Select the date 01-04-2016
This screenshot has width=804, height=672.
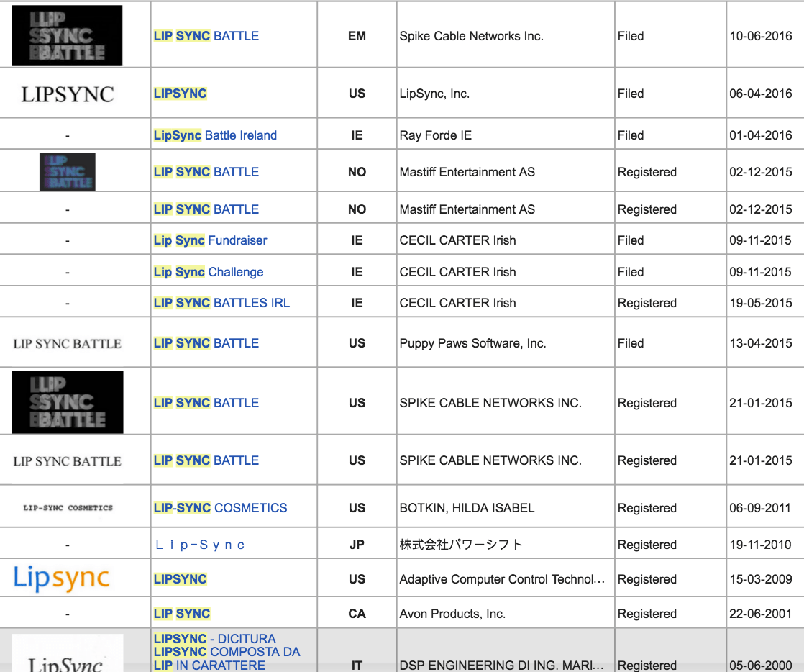point(760,135)
